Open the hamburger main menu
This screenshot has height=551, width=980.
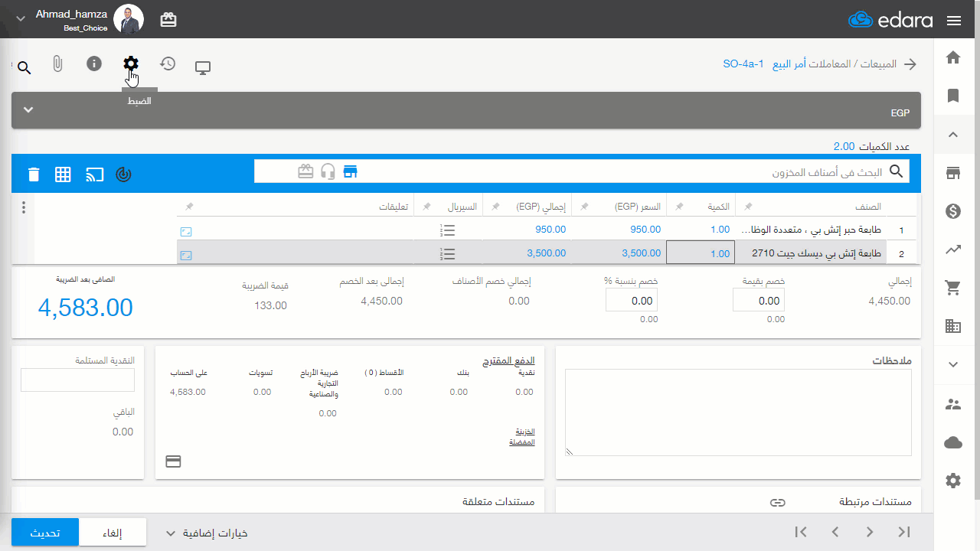pyautogui.click(x=954, y=21)
